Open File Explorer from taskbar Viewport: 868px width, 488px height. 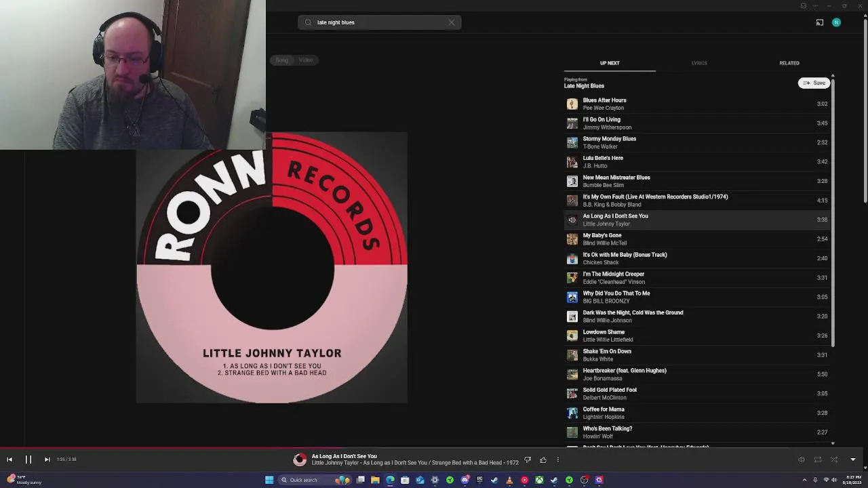375,480
